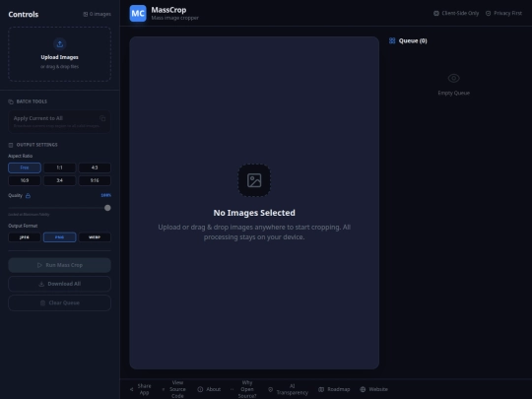Choose WEBP output format
The height and width of the screenshot is (399, 532).
click(95, 237)
